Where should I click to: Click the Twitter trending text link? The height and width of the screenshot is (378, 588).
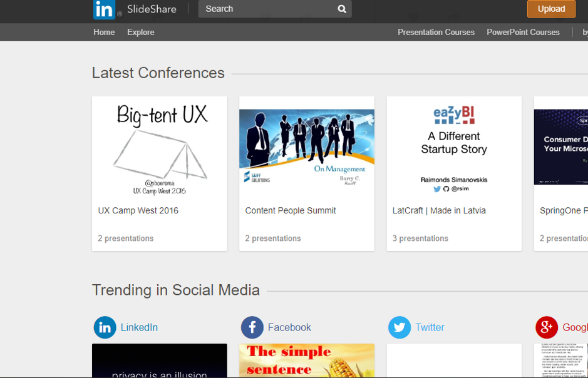[x=430, y=327]
